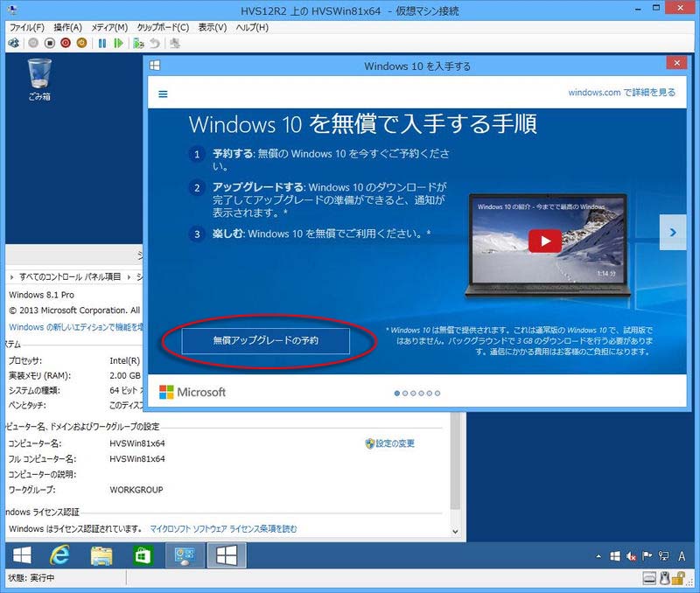This screenshot has height=593, width=700.
Task: Click the orange Save state toolbar icon
Action: click(81, 43)
